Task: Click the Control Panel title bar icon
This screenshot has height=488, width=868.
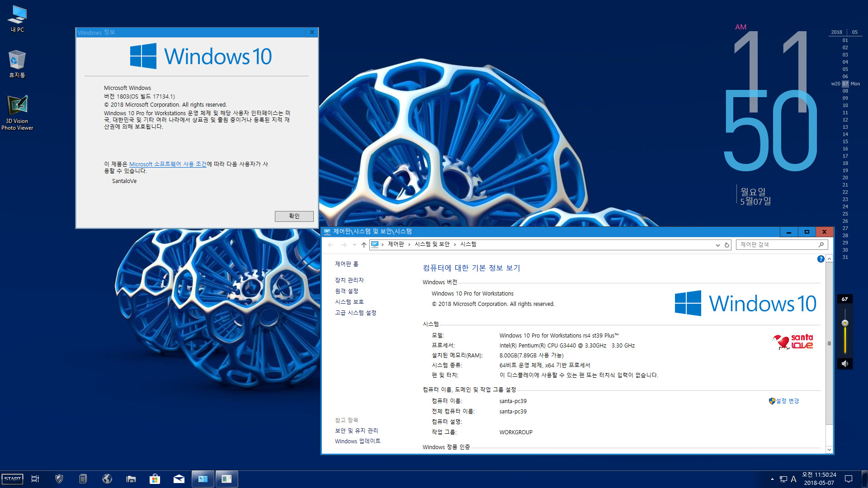Action: tap(327, 232)
